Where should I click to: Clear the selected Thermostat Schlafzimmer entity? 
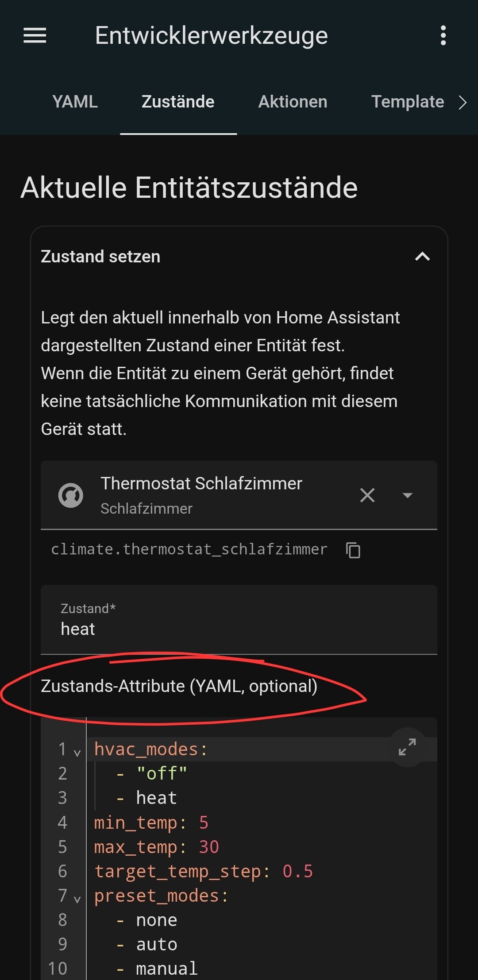[x=367, y=495]
